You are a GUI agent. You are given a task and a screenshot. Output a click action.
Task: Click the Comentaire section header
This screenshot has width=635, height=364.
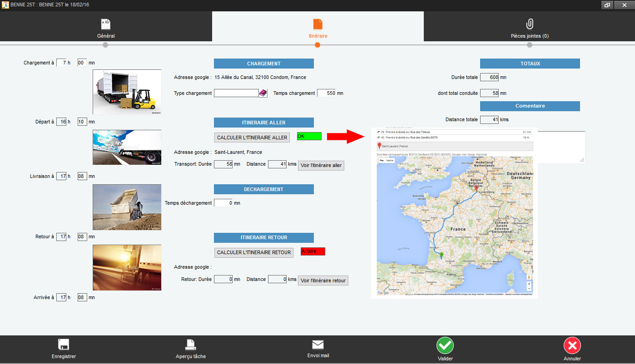530,106
